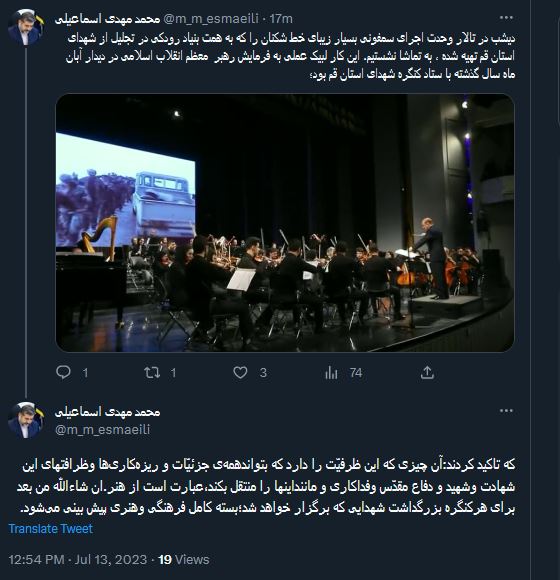Open the avatar of the reply tweet
The width and height of the screenshot is (560, 580).
click(25, 421)
